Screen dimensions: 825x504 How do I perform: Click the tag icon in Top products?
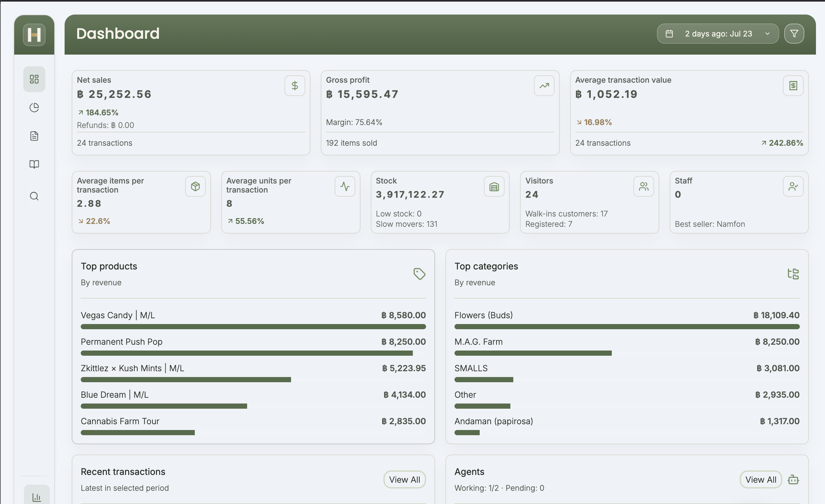[x=419, y=274]
